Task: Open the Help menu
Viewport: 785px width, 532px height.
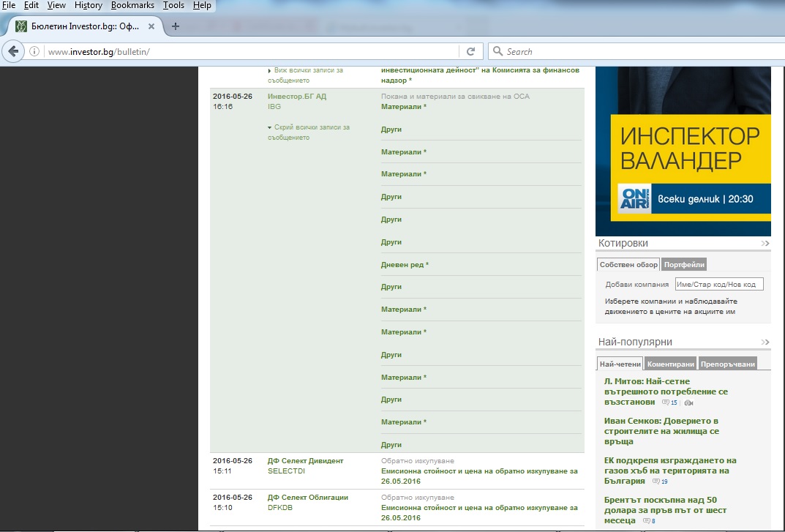Action: pyautogui.click(x=202, y=5)
